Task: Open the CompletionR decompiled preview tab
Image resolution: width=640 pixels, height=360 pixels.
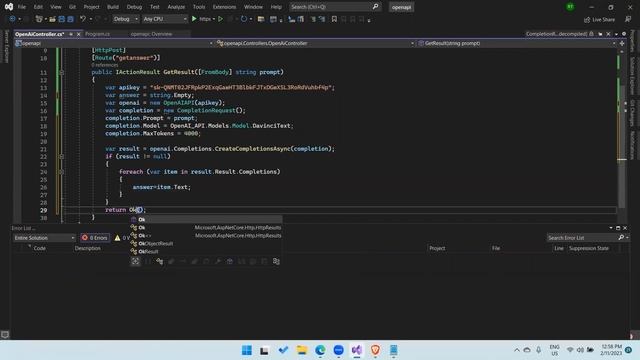Action: (556, 34)
